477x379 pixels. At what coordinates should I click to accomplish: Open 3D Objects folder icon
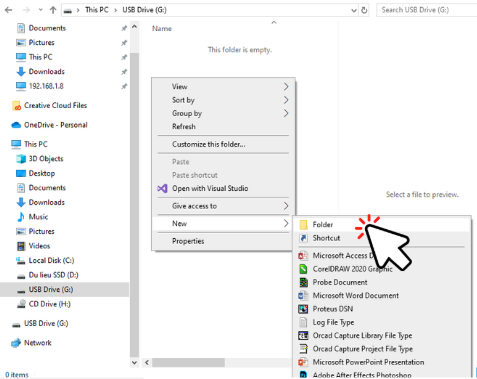coord(21,159)
